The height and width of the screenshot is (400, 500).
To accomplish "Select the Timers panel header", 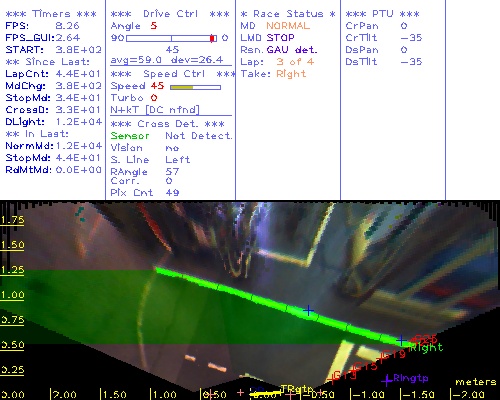I will 51,14.
